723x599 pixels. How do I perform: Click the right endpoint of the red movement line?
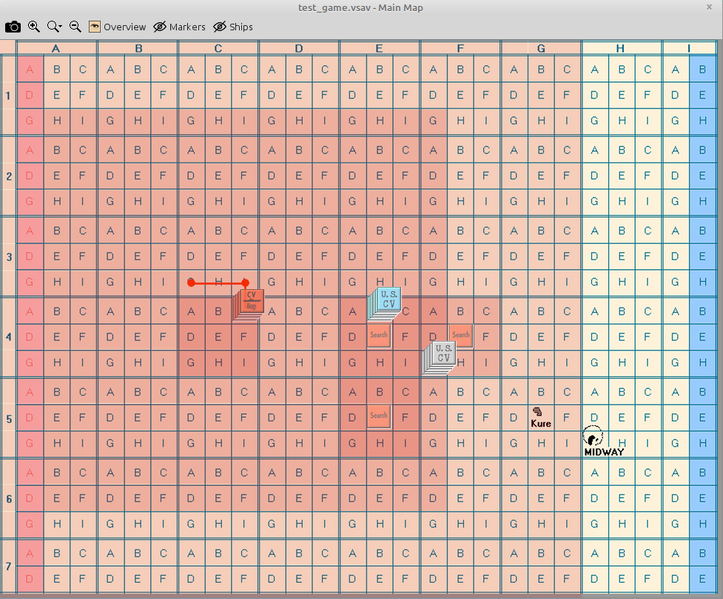click(245, 283)
